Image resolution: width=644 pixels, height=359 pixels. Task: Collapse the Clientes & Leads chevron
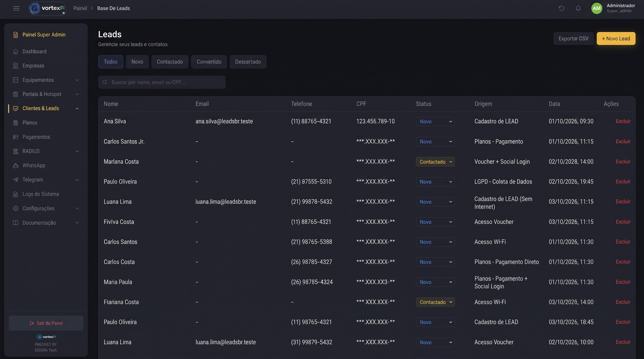click(x=77, y=108)
